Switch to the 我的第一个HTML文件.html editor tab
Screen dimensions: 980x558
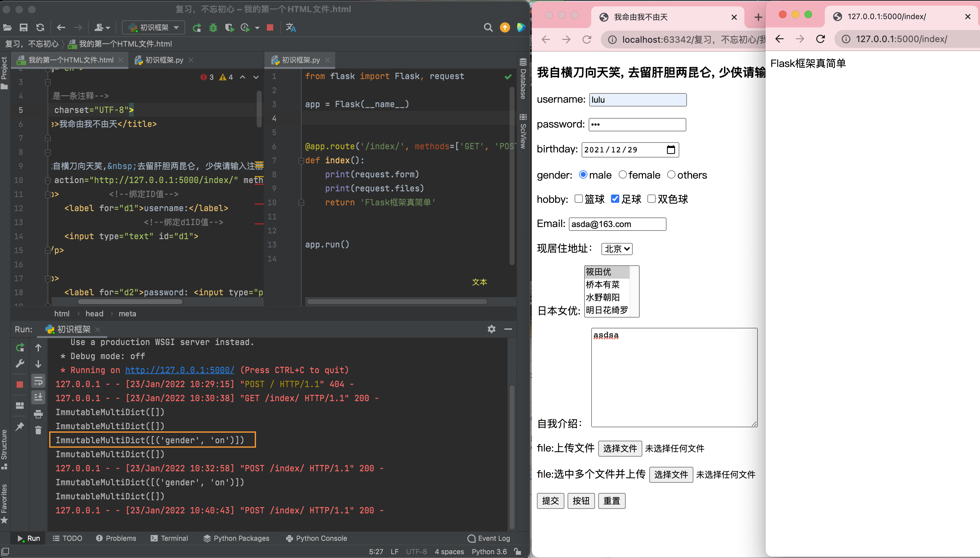tap(71, 60)
